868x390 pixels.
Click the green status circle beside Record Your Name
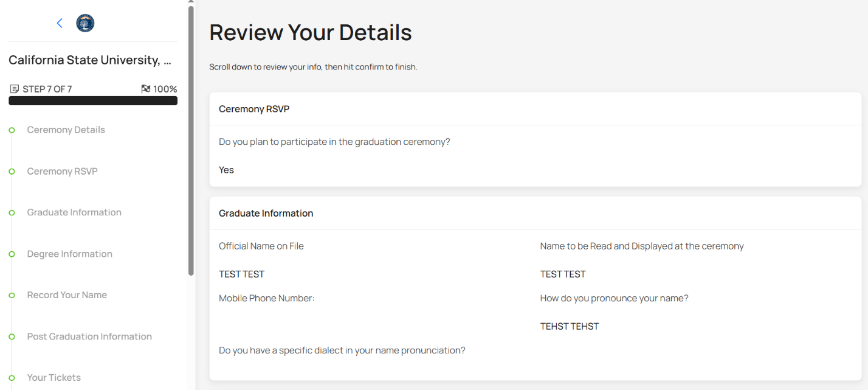coord(12,295)
